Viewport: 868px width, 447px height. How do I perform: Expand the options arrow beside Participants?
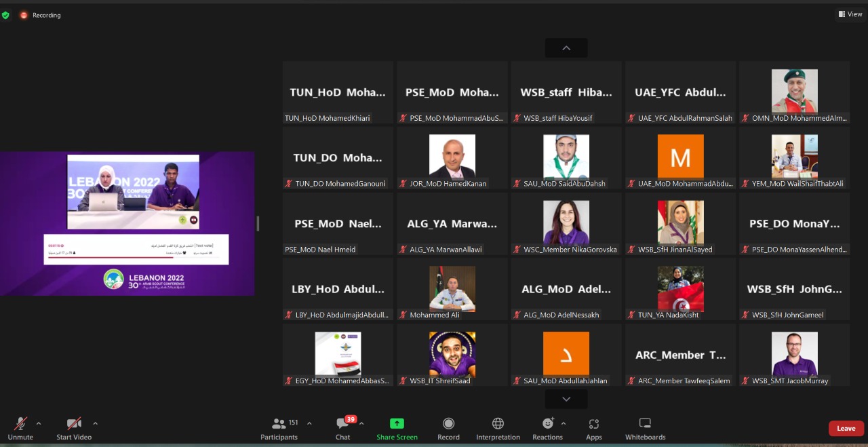click(x=309, y=423)
